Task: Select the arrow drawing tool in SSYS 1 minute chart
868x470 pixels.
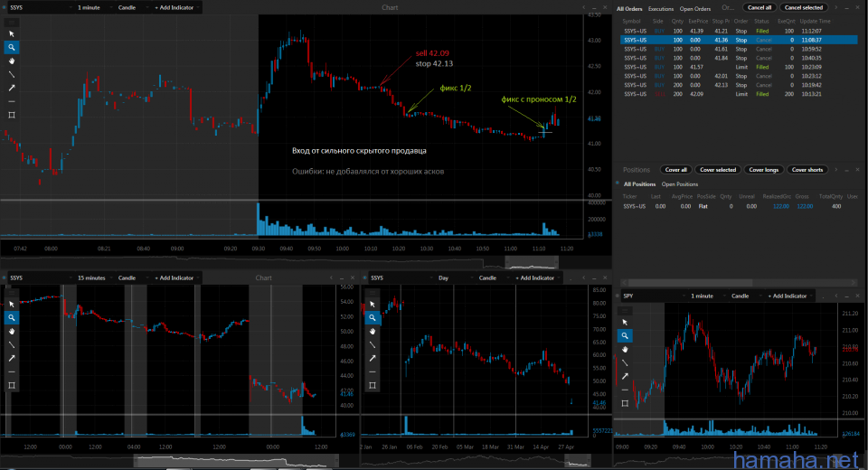Action: [12, 88]
